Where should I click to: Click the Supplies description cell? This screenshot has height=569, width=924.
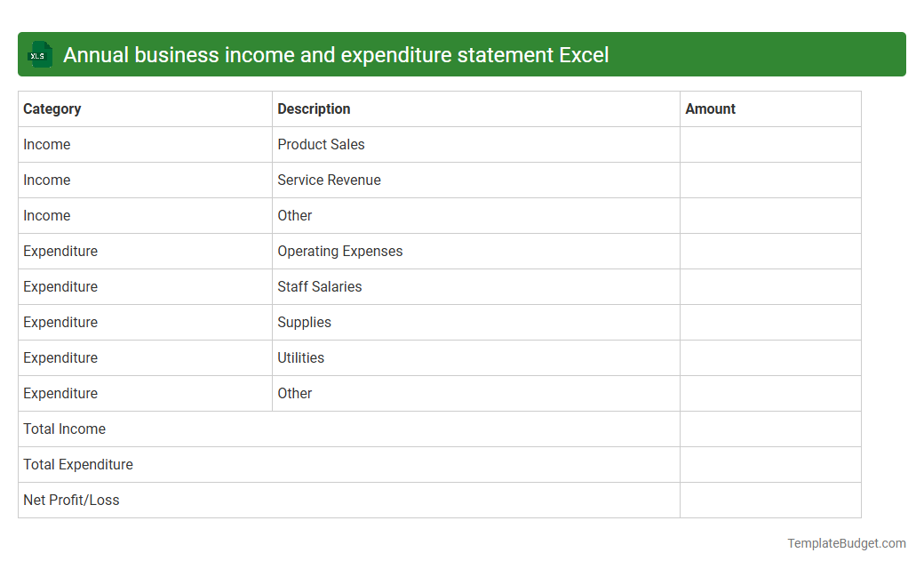pyautogui.click(x=304, y=322)
